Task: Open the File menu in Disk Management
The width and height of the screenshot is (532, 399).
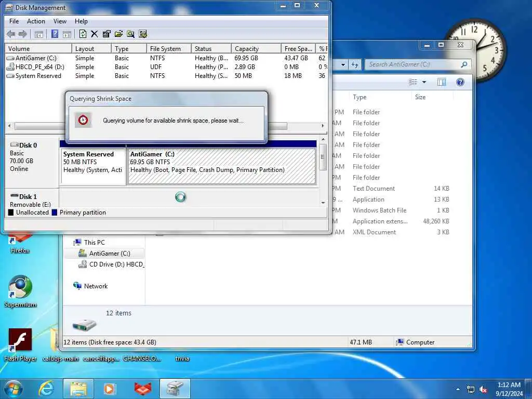Action: coord(14,21)
